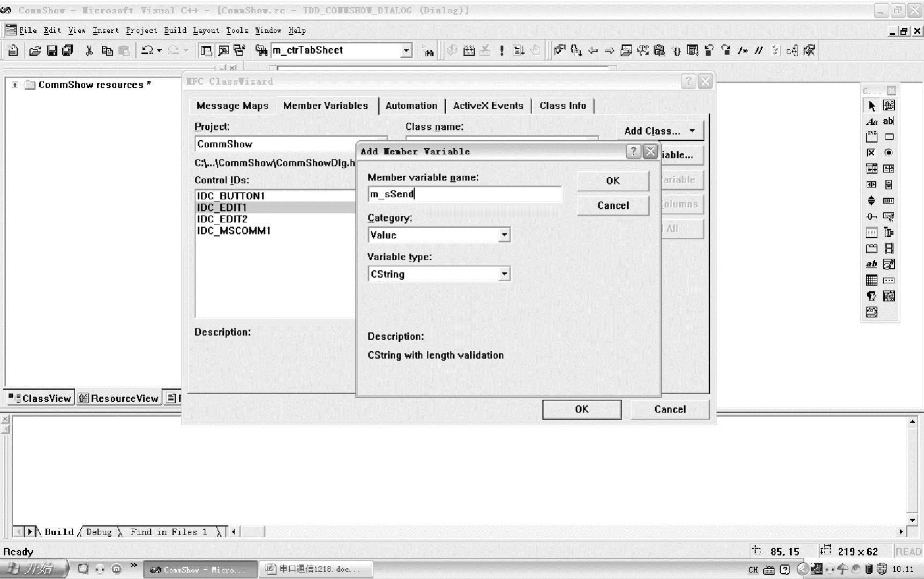The image size is (924, 579).
Task: Select the Month Calendar control tool
Action: (872, 280)
